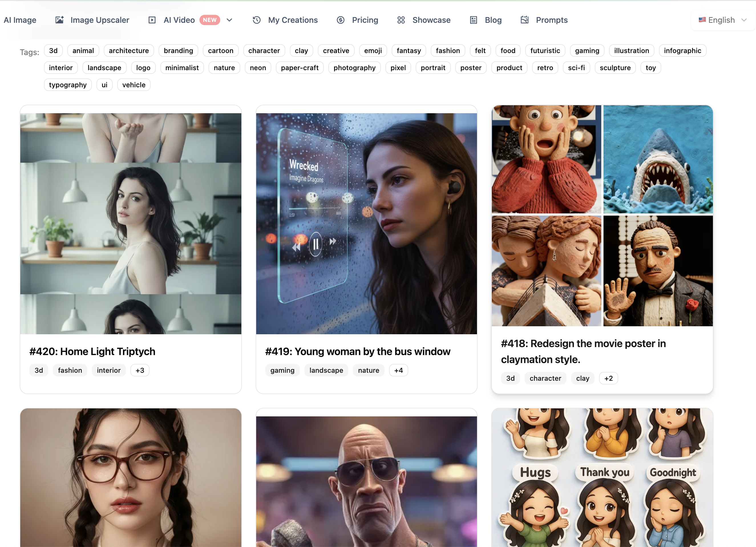Go to the Showcase menu item
The height and width of the screenshot is (547, 756).
(431, 20)
